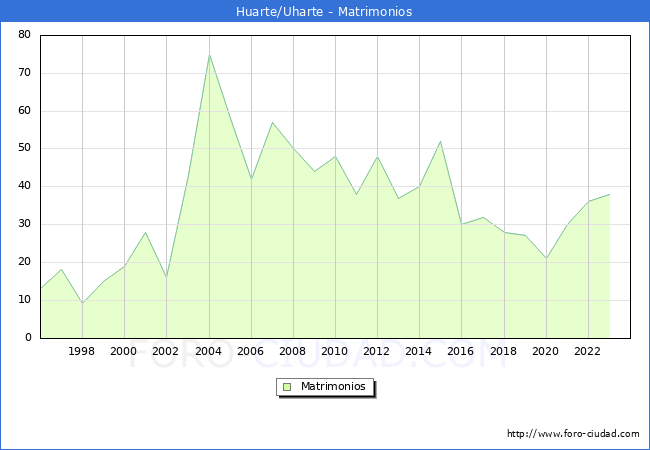This screenshot has height=450, width=650.
Task: Open the foro-ciudad.com URL link
Action: [x=573, y=434]
